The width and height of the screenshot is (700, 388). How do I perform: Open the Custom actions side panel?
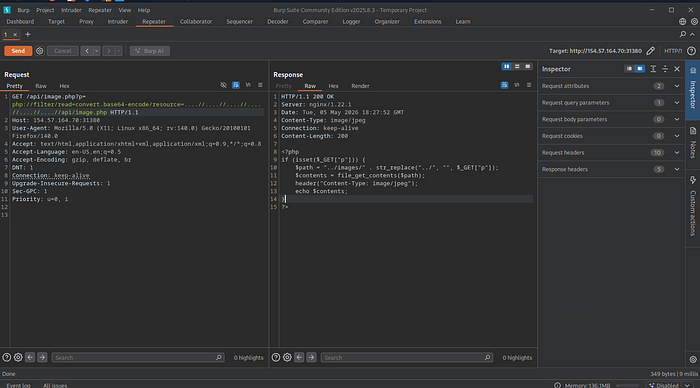693,205
